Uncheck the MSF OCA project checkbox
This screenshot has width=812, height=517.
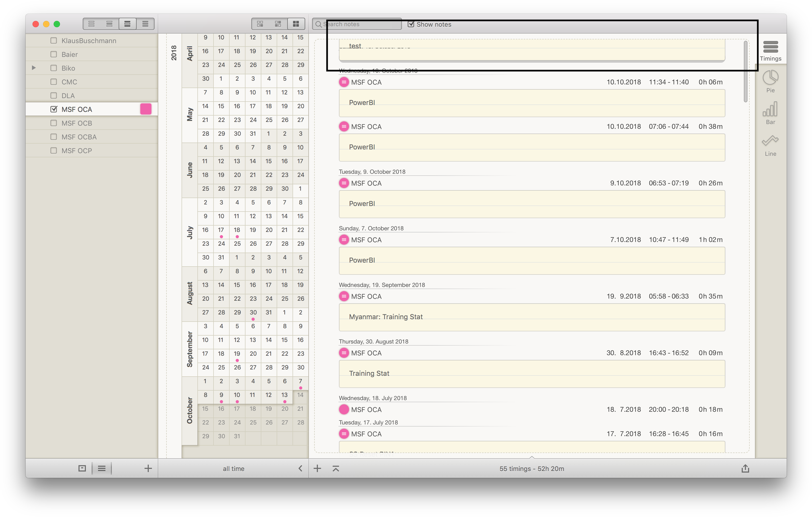pos(54,109)
